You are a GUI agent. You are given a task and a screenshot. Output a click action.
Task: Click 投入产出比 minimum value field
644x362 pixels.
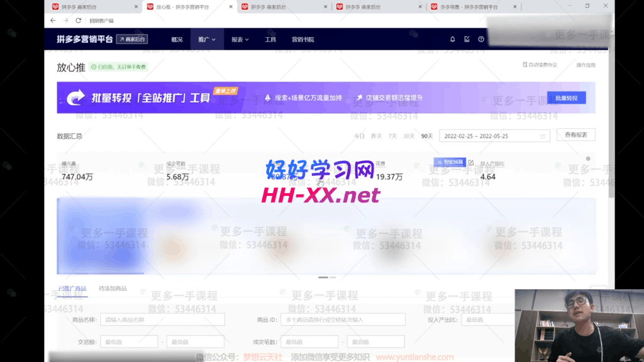(488, 319)
